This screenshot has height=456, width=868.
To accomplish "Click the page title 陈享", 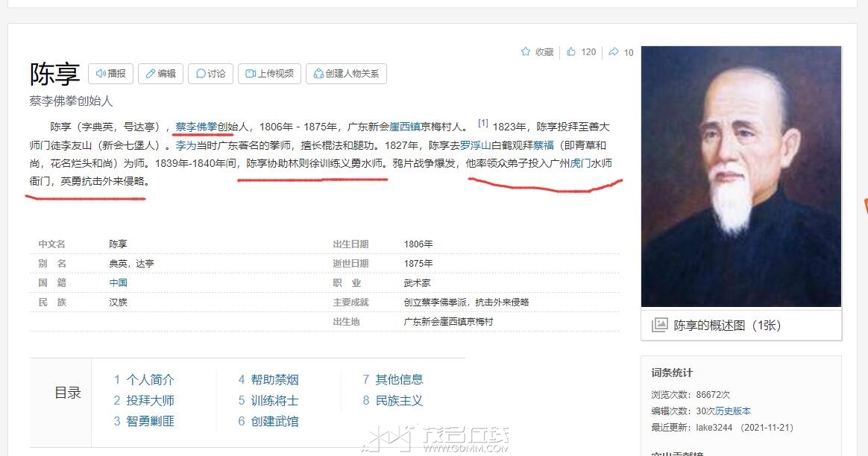I will [54, 75].
